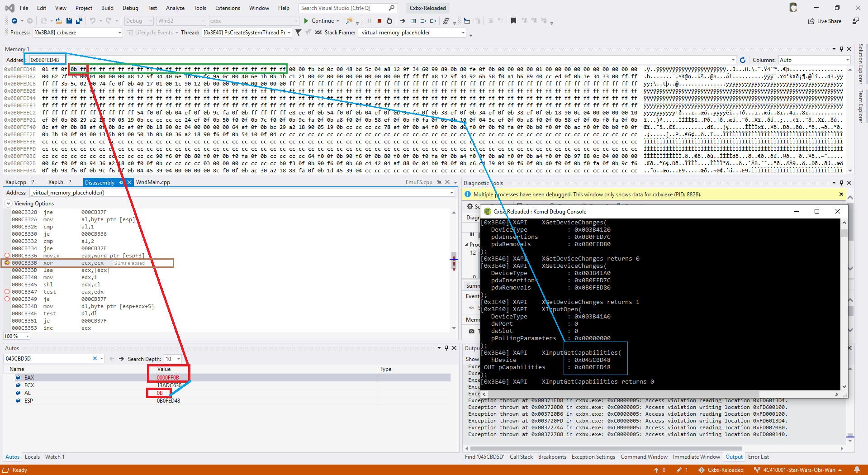The width and height of the screenshot is (868, 475).
Task: Pin the Memory 1 panel
Action: pos(841,49)
